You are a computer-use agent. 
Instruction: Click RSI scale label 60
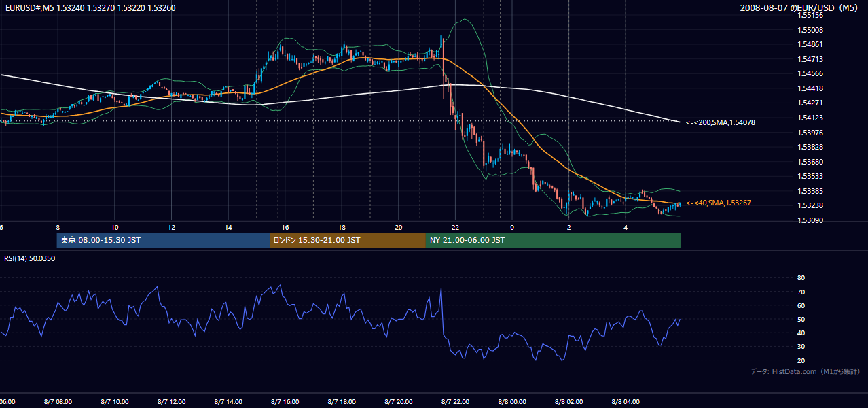pyautogui.click(x=801, y=306)
